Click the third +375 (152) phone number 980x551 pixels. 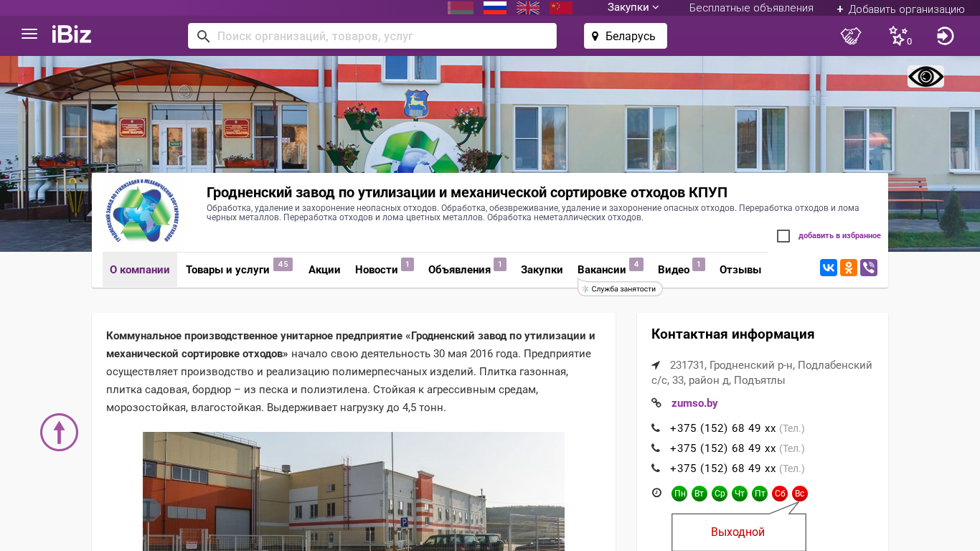pos(722,468)
